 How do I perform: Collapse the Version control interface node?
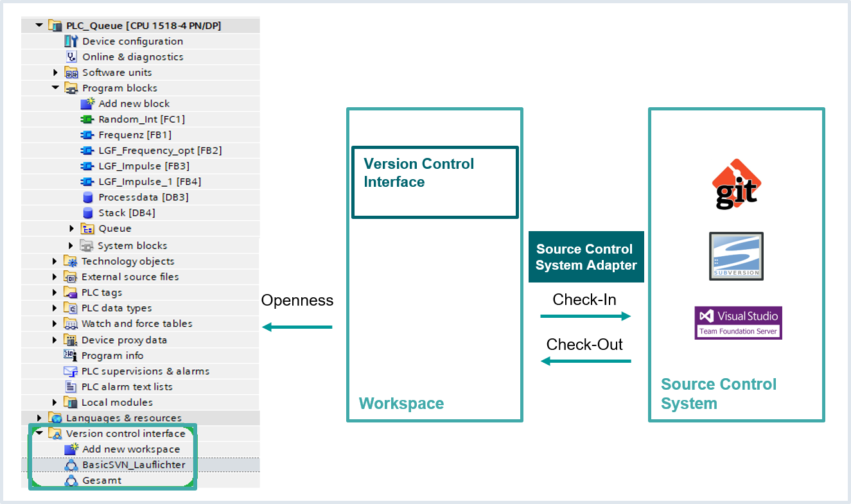[40, 433]
